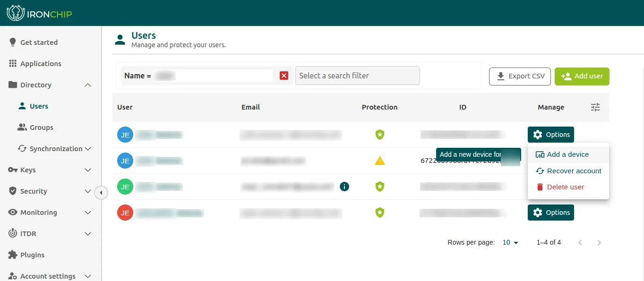
Task: Click the third row's green shield icon
Action: click(380, 187)
